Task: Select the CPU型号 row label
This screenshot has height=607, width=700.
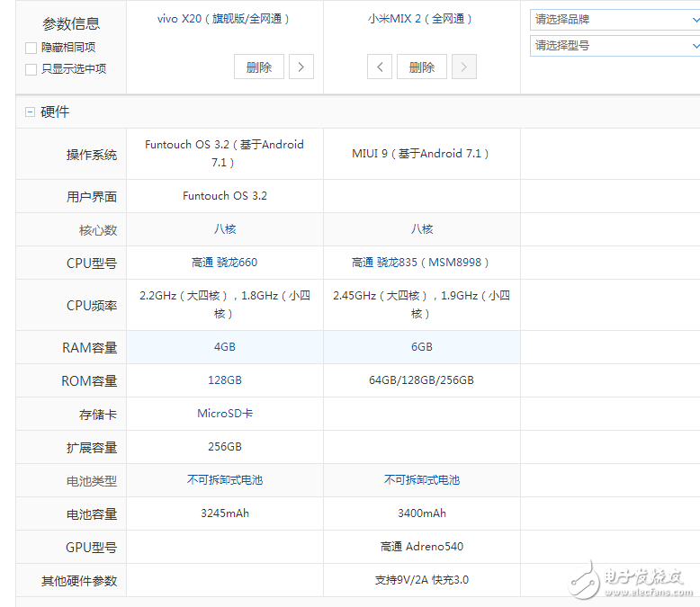Action: click(92, 263)
